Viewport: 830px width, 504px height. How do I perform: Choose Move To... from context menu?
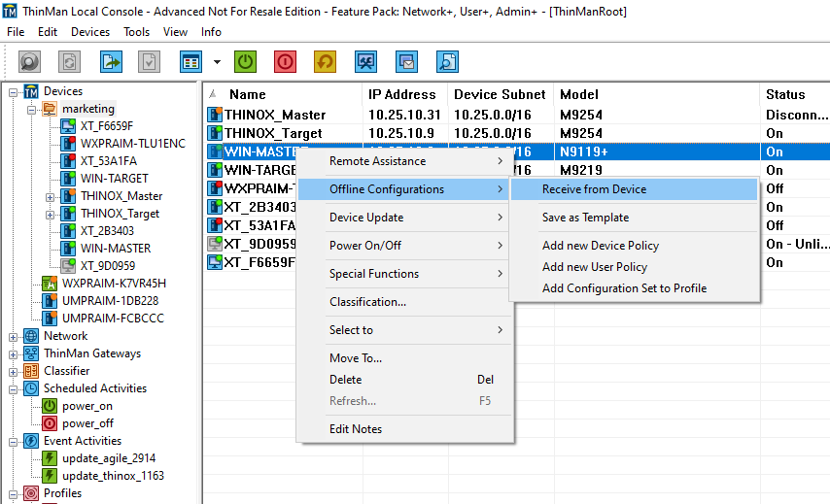tap(405, 358)
